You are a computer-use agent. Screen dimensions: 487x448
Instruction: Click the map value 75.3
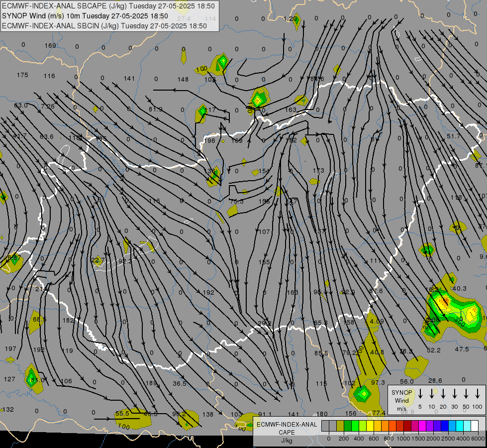(236, 202)
